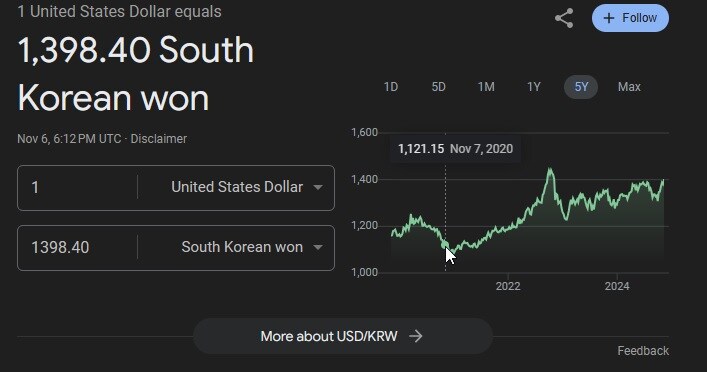
Task: Open South Korean won currency dropdown arrow
Action: pyautogui.click(x=318, y=247)
